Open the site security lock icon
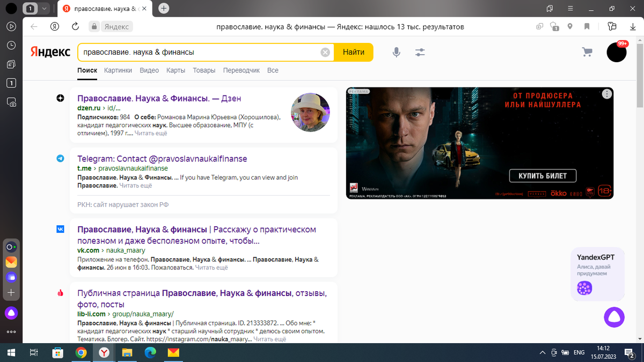Screen dimensions: 644x362 [94, 27]
